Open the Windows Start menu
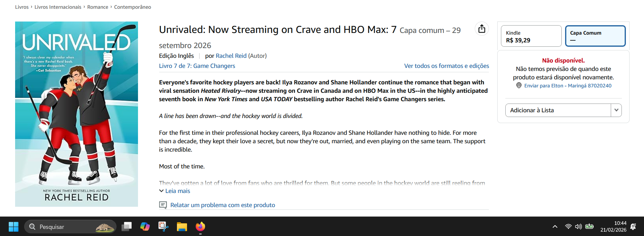This screenshot has height=236, width=644. (13, 227)
